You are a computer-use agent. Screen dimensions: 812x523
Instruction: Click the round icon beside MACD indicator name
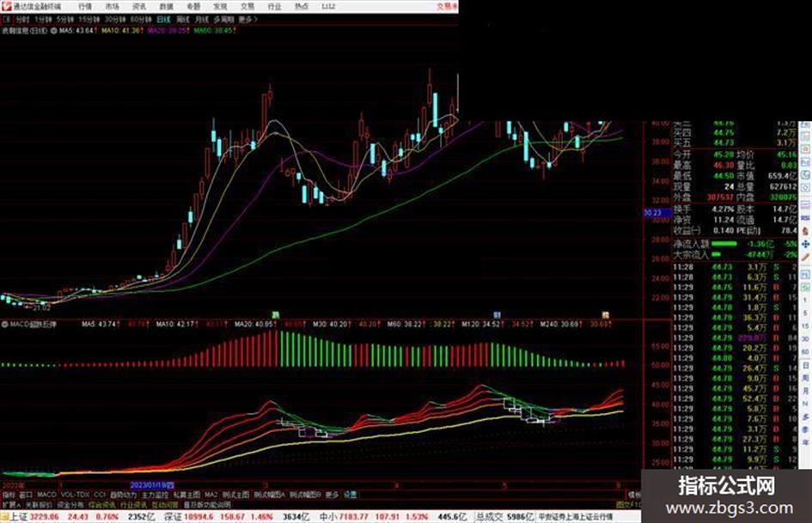[x=4, y=325]
